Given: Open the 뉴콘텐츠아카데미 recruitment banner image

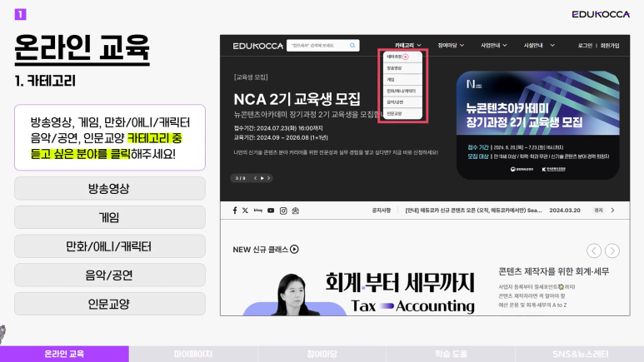Looking at the screenshot, I should (538, 125).
